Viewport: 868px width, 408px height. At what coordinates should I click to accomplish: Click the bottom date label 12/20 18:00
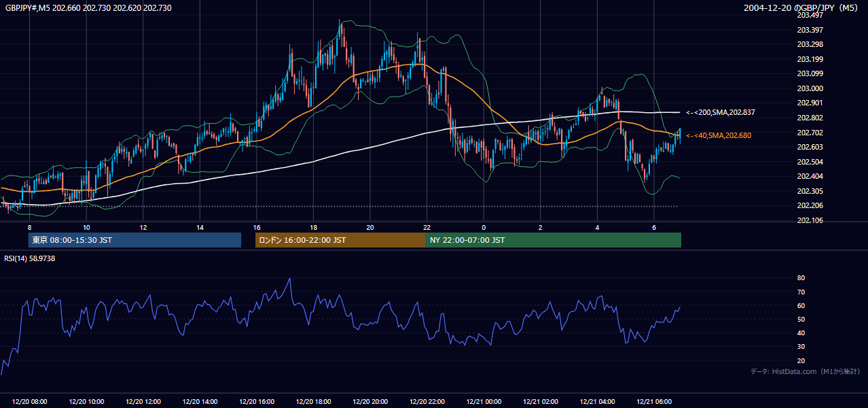313,402
